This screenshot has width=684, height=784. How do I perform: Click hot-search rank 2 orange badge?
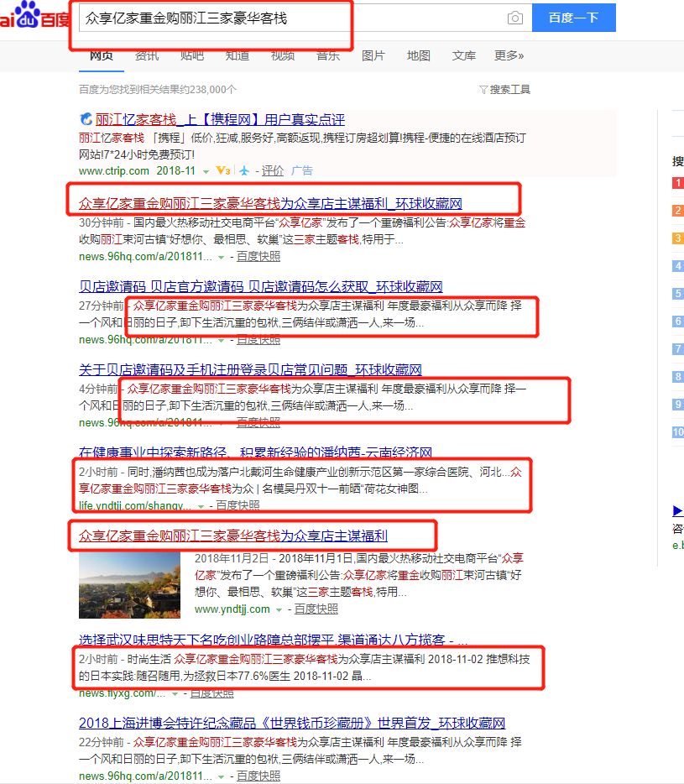coord(678,211)
